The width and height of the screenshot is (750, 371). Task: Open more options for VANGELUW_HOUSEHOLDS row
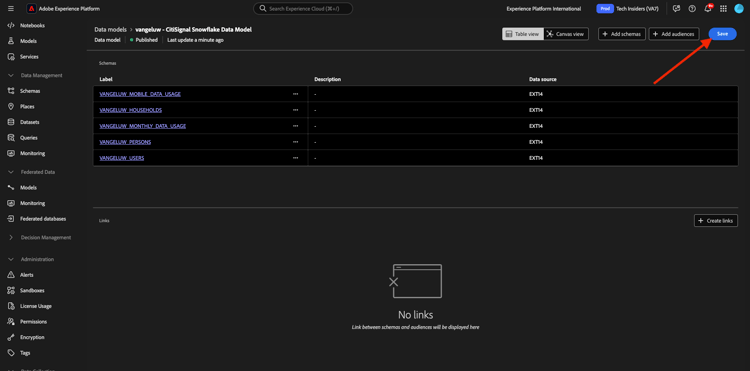click(x=295, y=110)
